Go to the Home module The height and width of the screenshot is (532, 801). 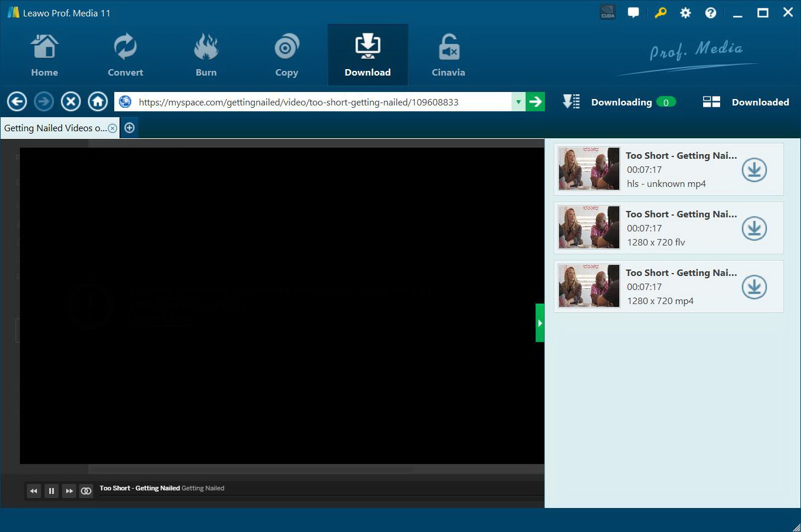point(45,54)
